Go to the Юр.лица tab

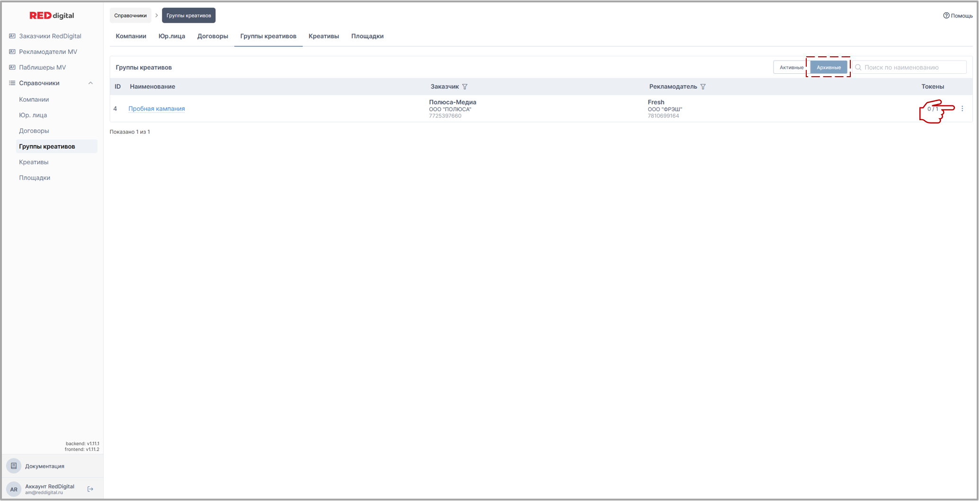coord(171,36)
